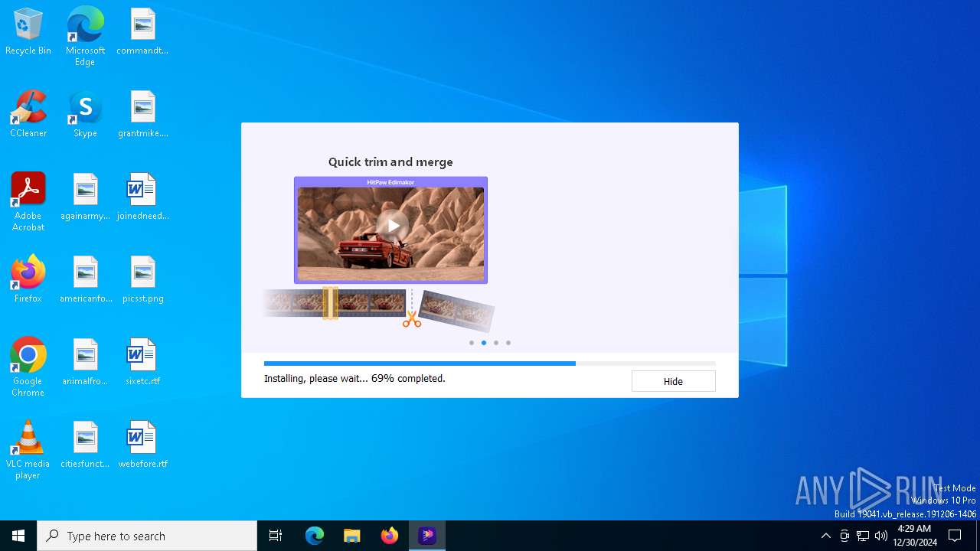Open the VLC media player shortcut

click(28, 450)
